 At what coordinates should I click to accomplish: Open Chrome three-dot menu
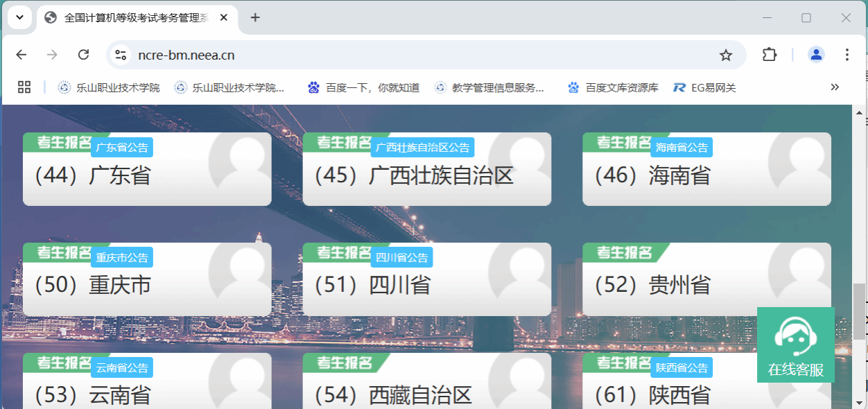pos(847,55)
